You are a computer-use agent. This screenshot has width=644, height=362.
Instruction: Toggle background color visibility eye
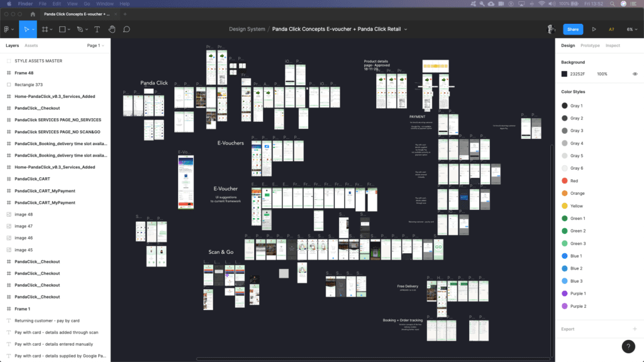click(x=635, y=74)
